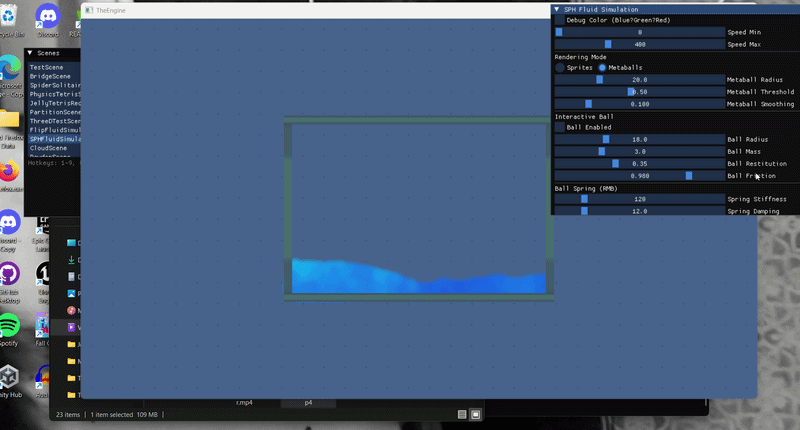Open the Firefox desktop icon

point(9,171)
